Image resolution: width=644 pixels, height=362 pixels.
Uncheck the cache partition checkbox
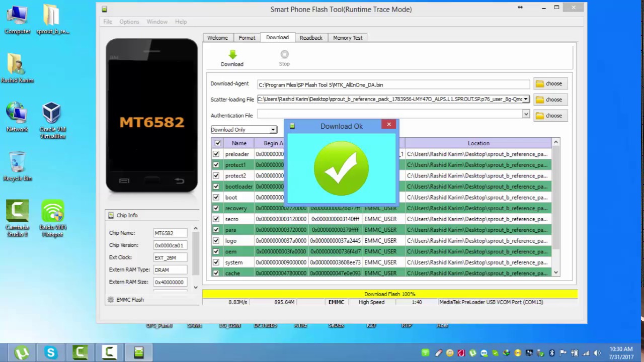216,273
